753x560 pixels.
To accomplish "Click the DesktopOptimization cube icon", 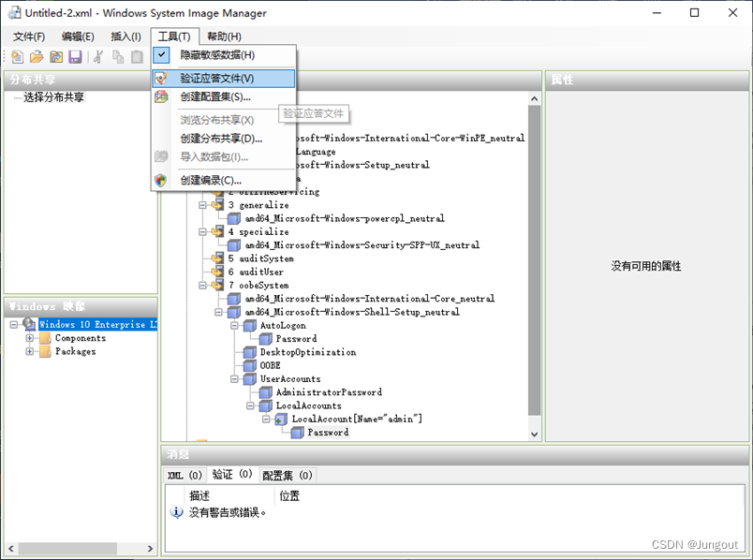I will [250, 352].
